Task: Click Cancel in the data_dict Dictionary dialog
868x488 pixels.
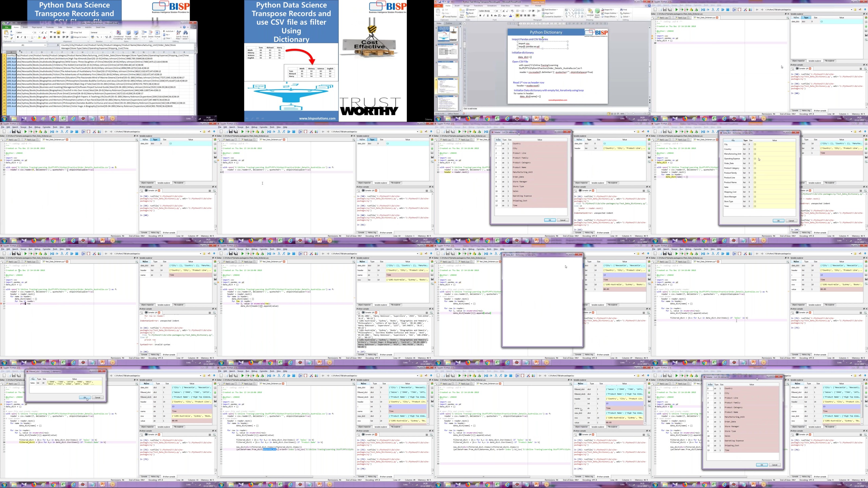Action: coord(791,221)
